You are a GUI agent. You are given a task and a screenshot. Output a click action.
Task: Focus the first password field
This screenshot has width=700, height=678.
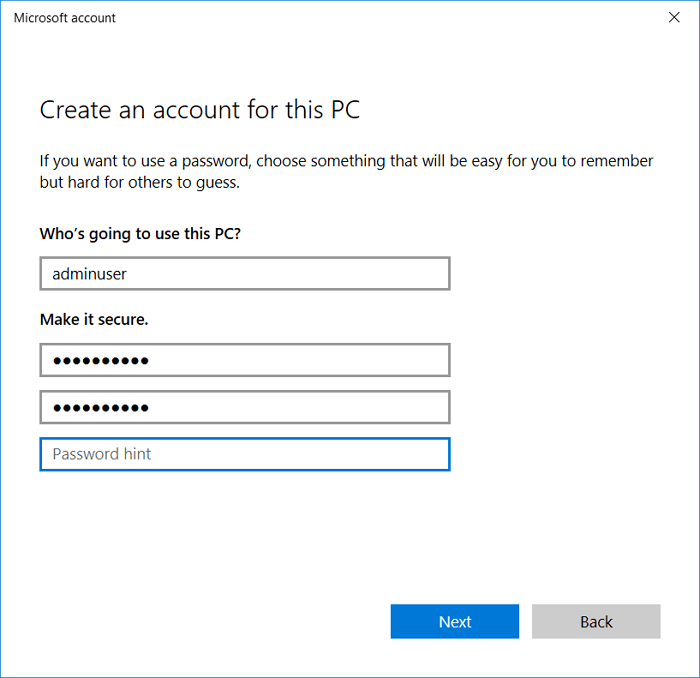click(244, 360)
